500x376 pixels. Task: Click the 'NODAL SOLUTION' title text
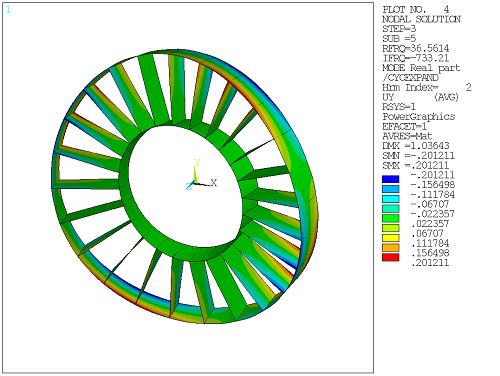(421, 19)
